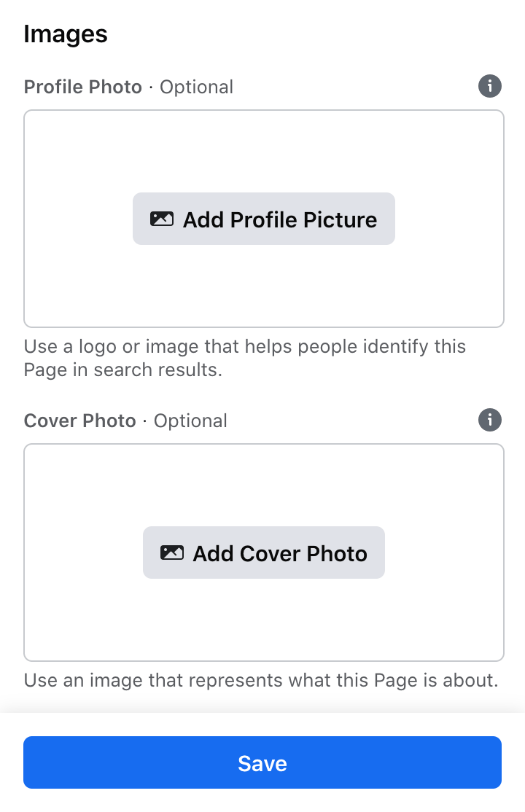
Task: Click the 'Use a logo or image' hint
Action: point(244,346)
